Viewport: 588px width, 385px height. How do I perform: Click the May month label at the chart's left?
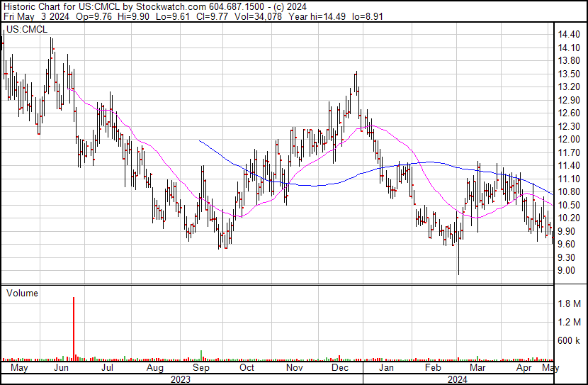(19, 368)
